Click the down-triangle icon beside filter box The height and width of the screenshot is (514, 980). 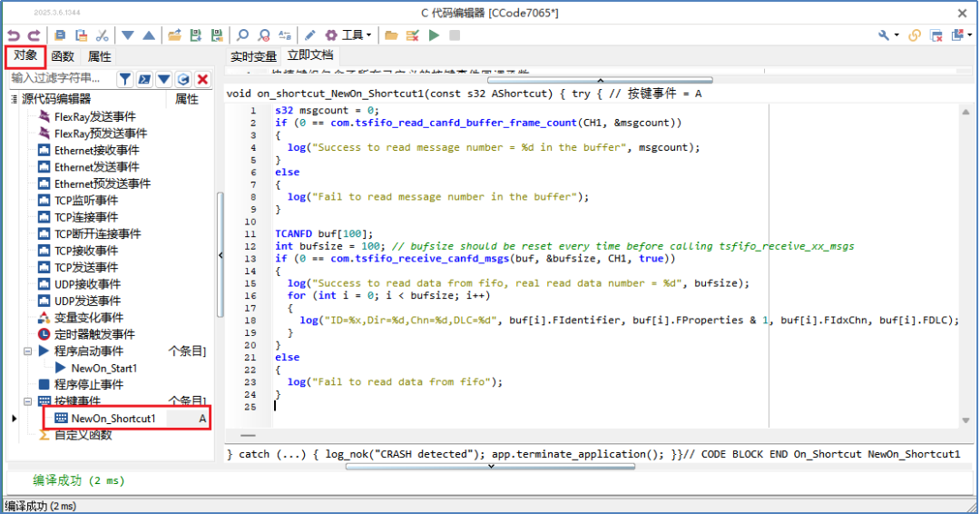(x=163, y=79)
